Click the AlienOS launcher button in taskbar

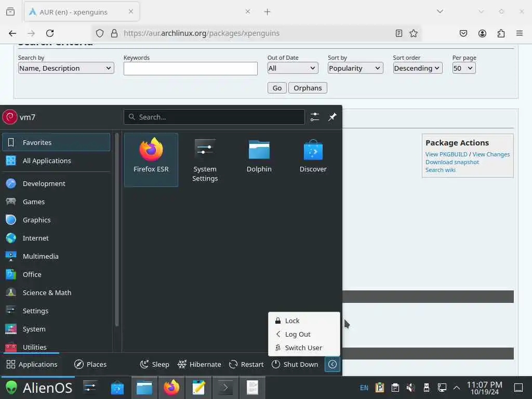(38, 388)
